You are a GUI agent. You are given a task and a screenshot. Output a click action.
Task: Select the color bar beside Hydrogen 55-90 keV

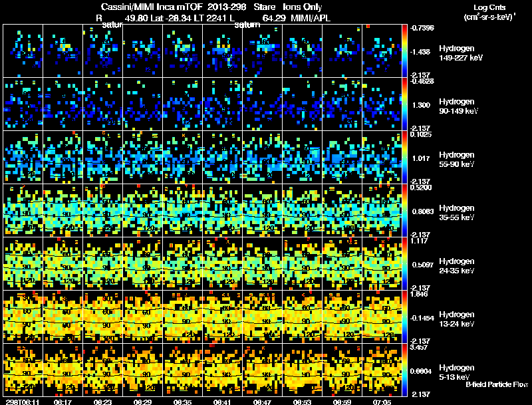(x=404, y=158)
